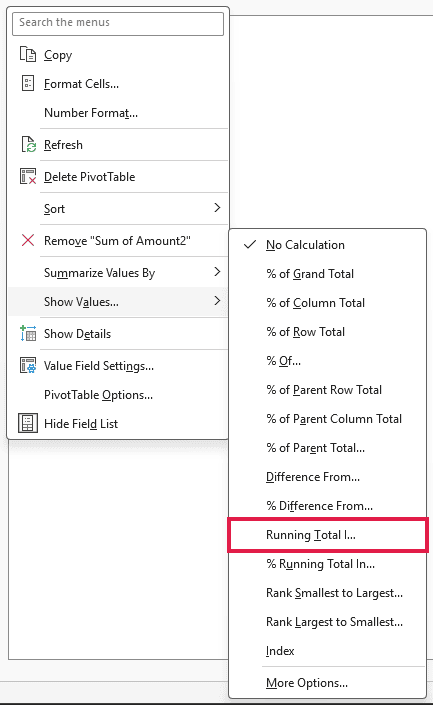433x705 pixels.
Task: Click the Show Details icon
Action: 28,333
